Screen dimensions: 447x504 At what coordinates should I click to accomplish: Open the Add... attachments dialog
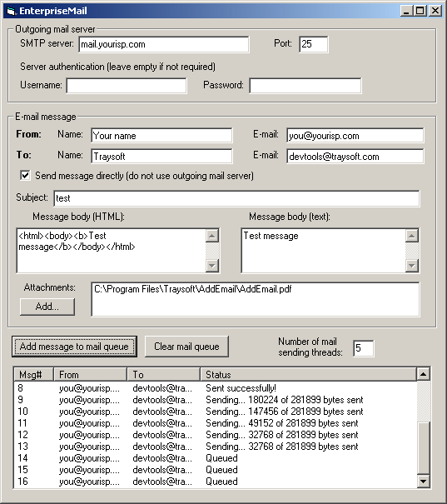point(47,307)
